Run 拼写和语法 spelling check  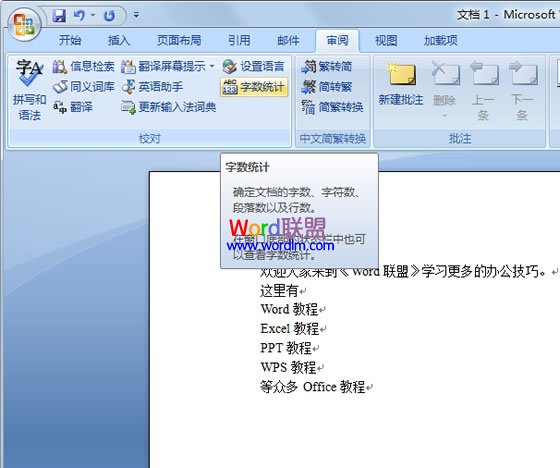(x=30, y=90)
